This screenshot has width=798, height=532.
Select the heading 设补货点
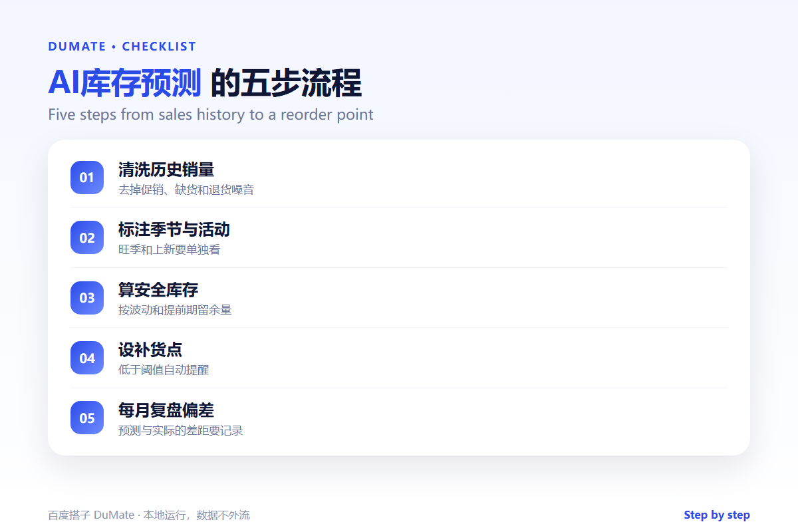point(150,350)
